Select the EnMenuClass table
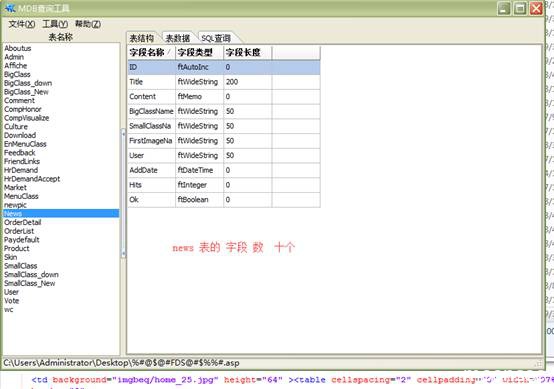The height and width of the screenshot is (389, 554). coord(25,144)
